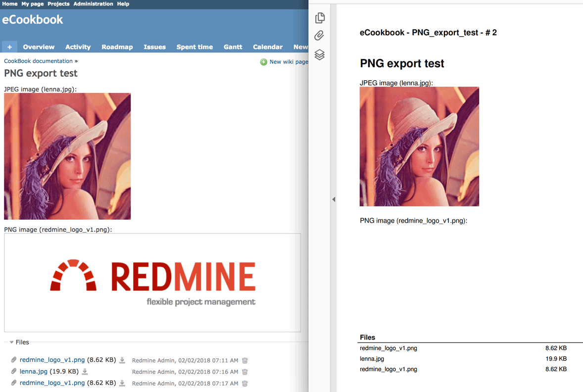Open Help from top menu
583x392 pixels.
click(123, 4)
